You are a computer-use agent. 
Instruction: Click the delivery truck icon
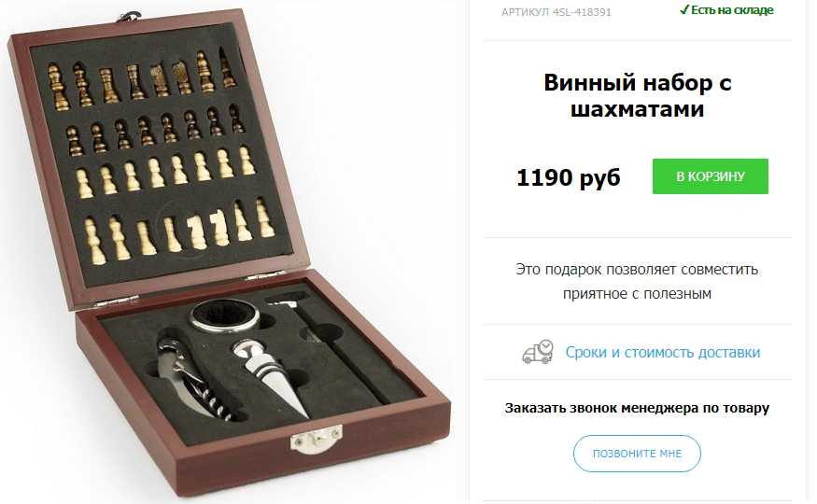click(537, 352)
